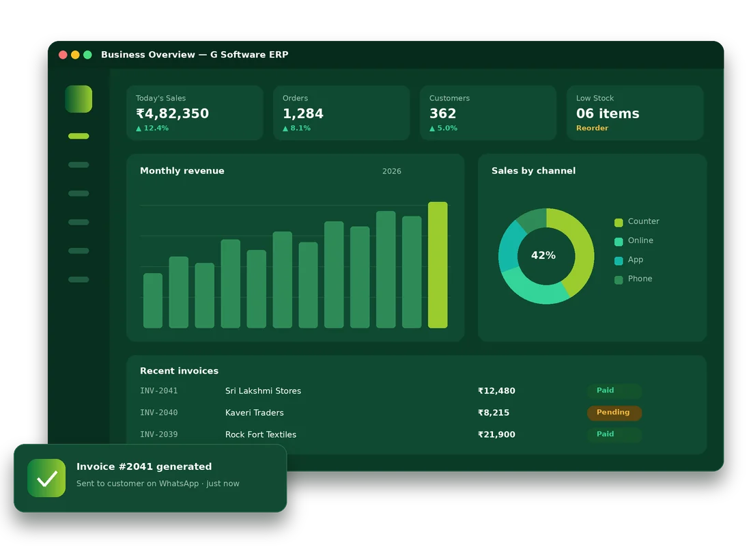
Task: Click the Recent invoices heading
Action: click(x=179, y=371)
